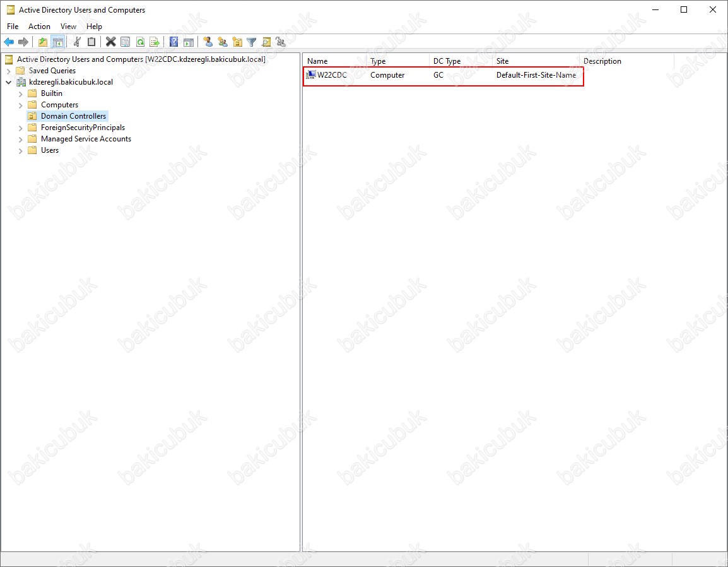This screenshot has height=567, width=728.
Task: Click the Delete X toolbar icon
Action: (x=110, y=42)
